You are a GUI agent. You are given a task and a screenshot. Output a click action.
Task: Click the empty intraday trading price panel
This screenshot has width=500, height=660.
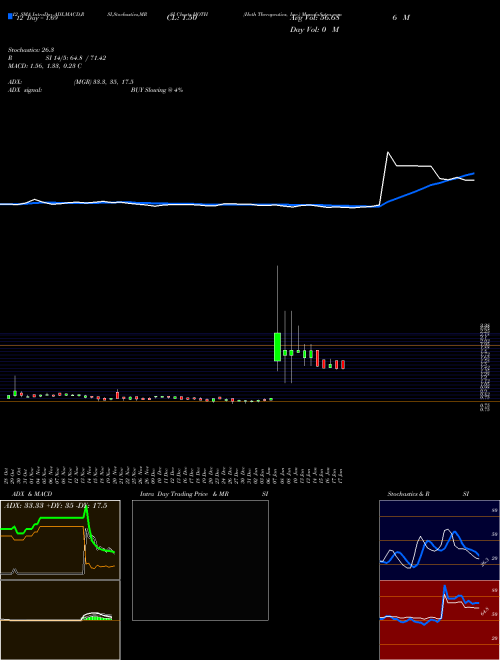tap(200, 560)
